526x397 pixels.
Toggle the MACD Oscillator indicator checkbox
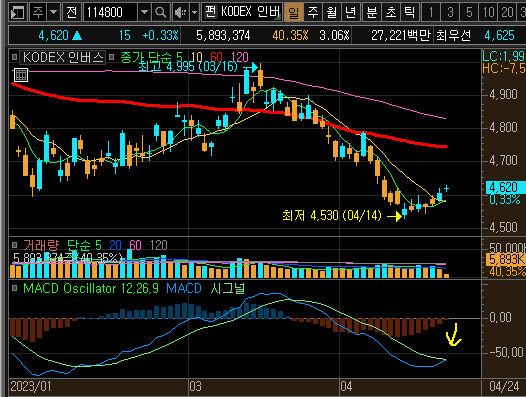click(14, 288)
